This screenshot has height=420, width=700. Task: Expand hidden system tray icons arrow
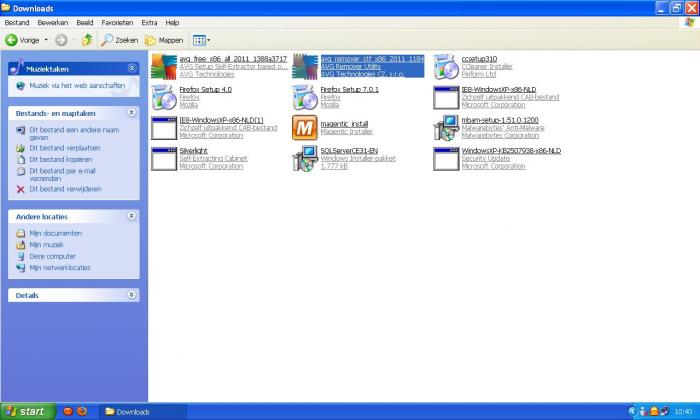point(632,412)
